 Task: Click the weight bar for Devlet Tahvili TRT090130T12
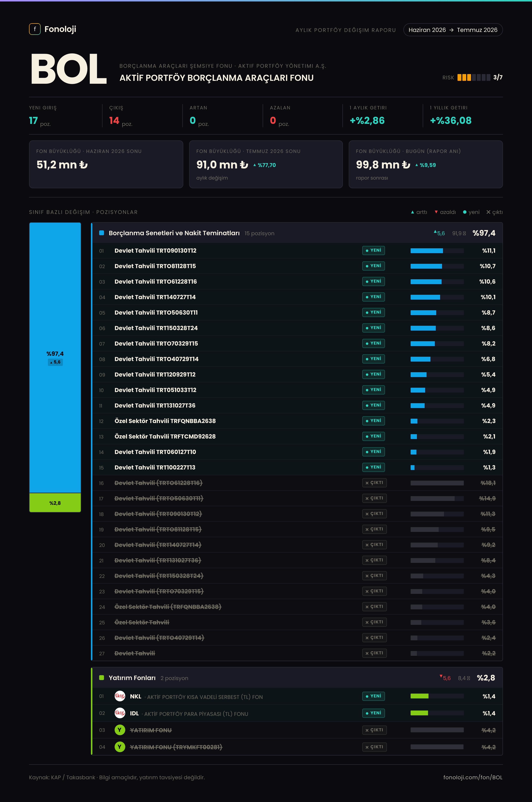[437, 251]
